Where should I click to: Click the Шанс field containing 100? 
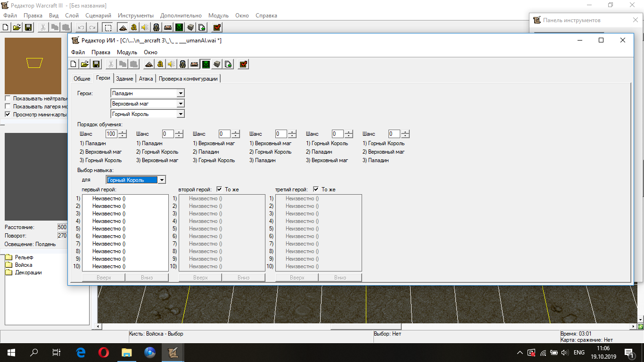point(112,134)
